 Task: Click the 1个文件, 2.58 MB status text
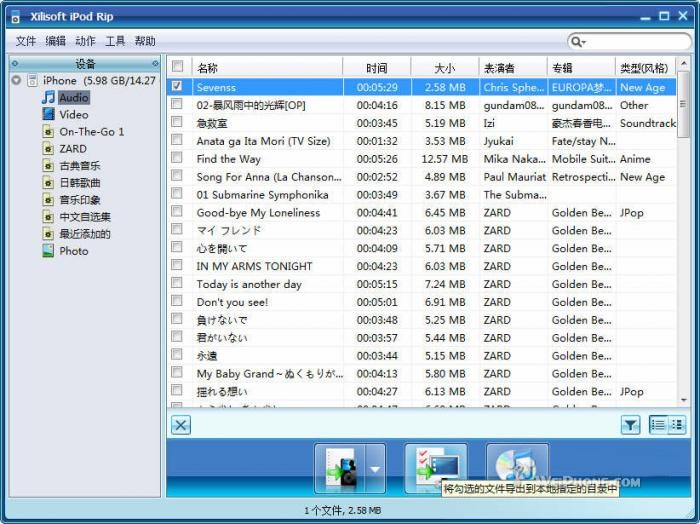click(342, 510)
